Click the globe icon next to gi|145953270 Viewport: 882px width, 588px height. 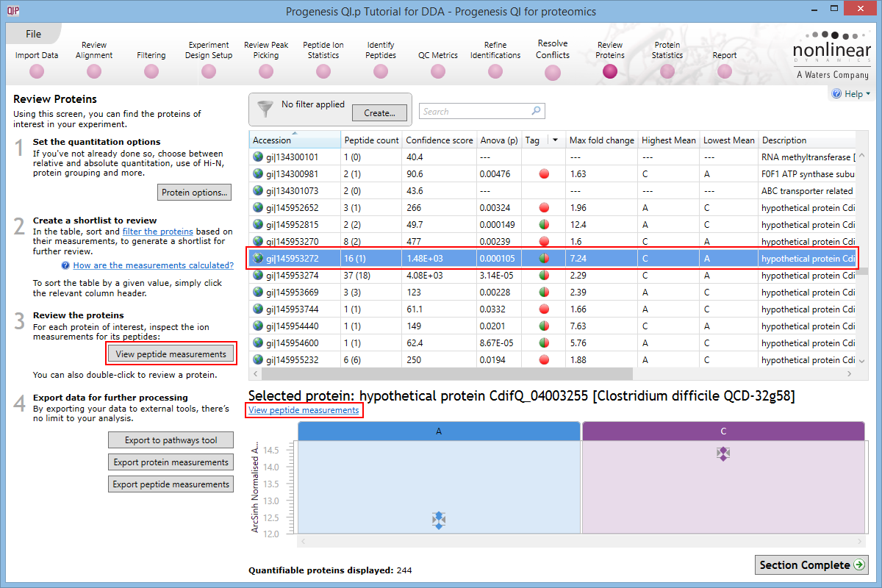pyautogui.click(x=258, y=241)
